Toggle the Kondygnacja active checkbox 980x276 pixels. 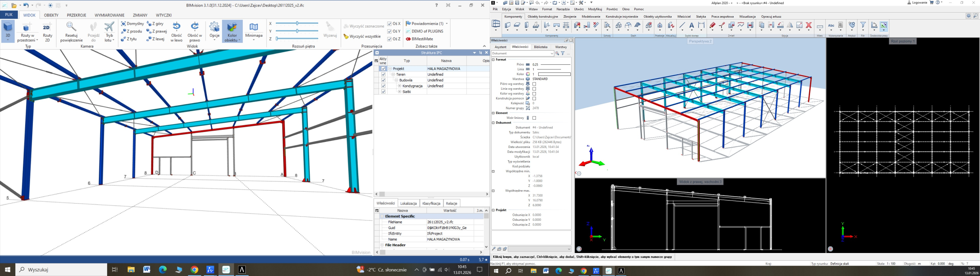point(383,86)
